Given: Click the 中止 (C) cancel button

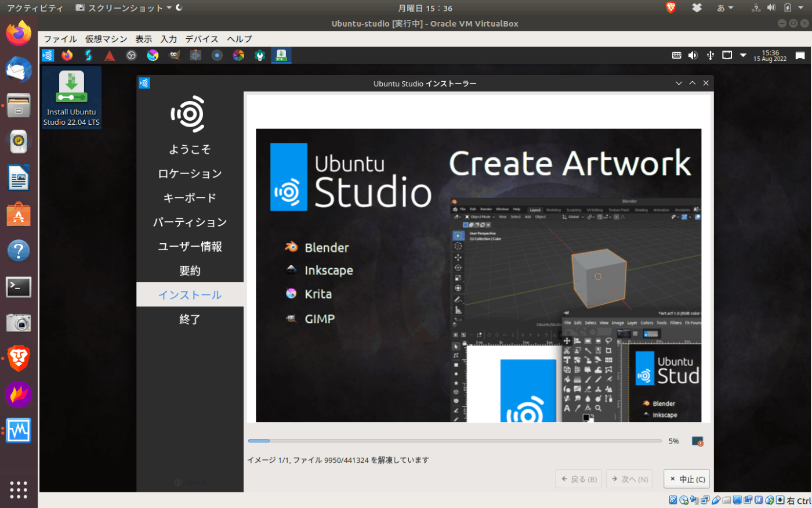Looking at the screenshot, I should (687, 479).
